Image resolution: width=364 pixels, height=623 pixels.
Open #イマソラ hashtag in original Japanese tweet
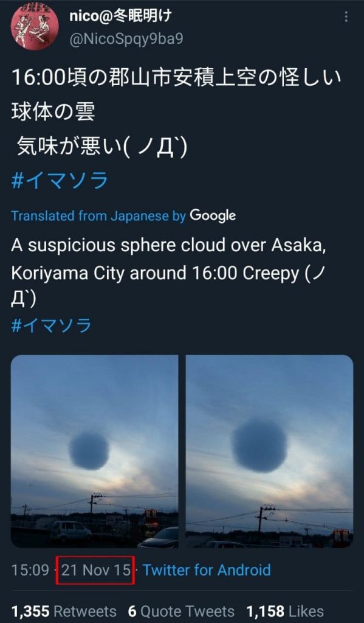(x=60, y=181)
